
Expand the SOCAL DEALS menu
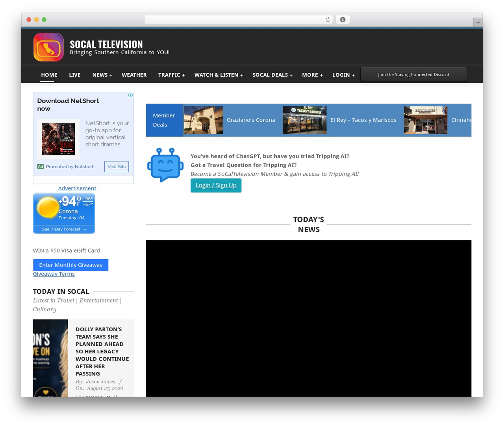tap(272, 75)
